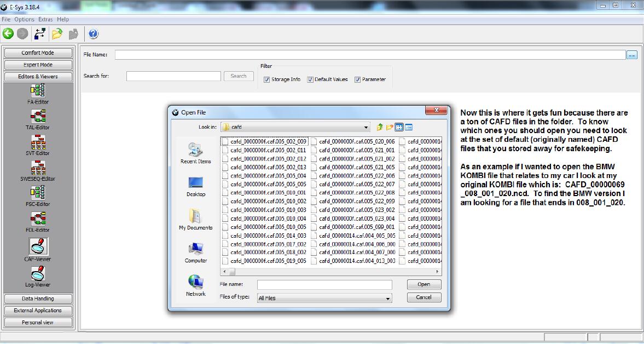
Task: Click the gray forward arrow toolbar icon
Action: 22,34
